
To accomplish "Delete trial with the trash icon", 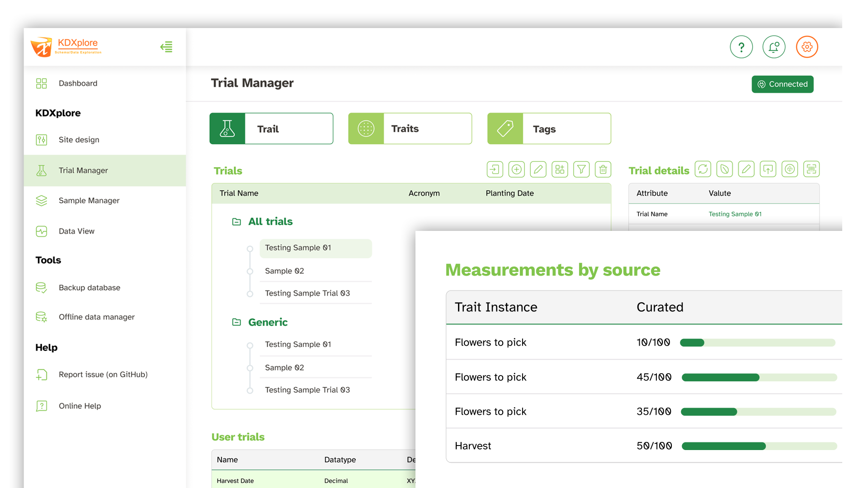I will (603, 169).
